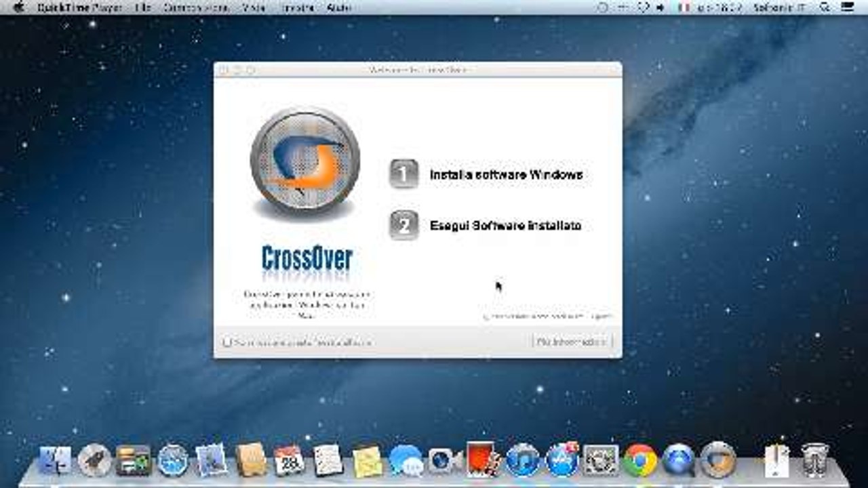Open the Apple menu
Screen dimensions: 868x488
[x=18, y=7]
